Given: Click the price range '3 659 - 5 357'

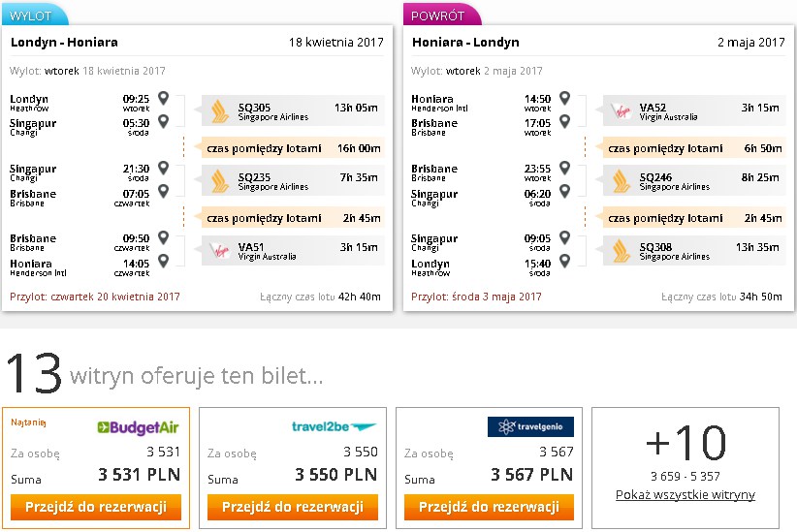Looking at the screenshot, I should click(685, 476).
